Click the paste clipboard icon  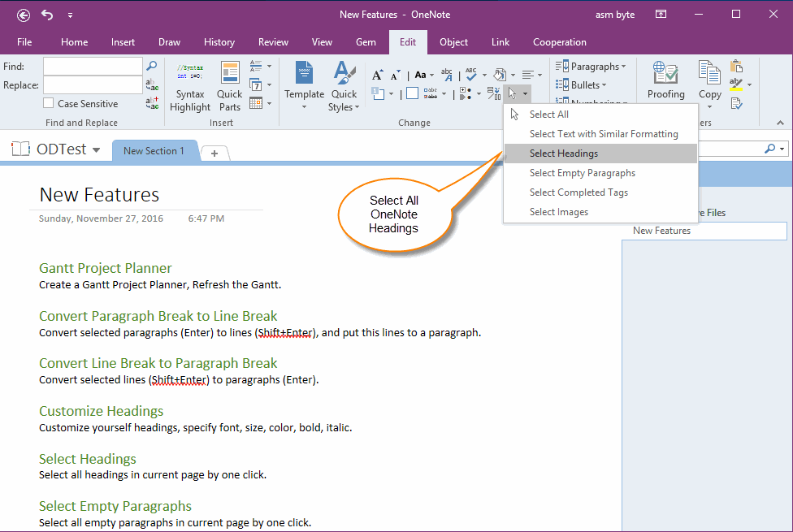(736, 67)
